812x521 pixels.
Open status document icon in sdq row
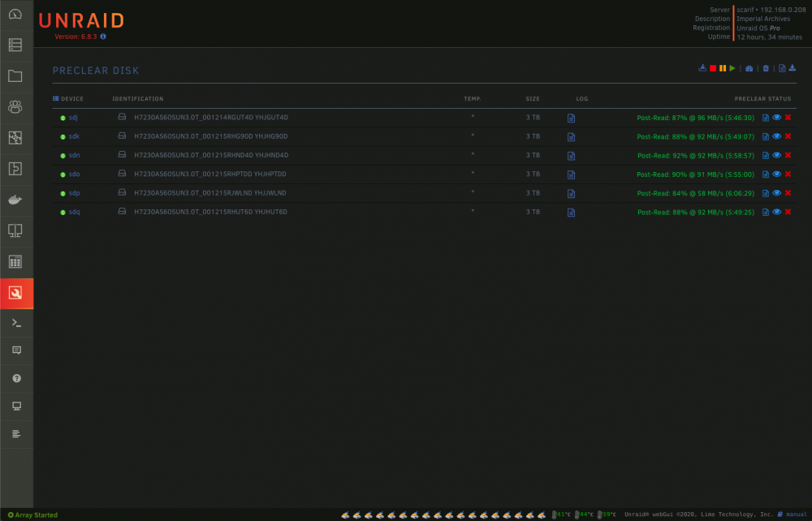click(x=766, y=212)
